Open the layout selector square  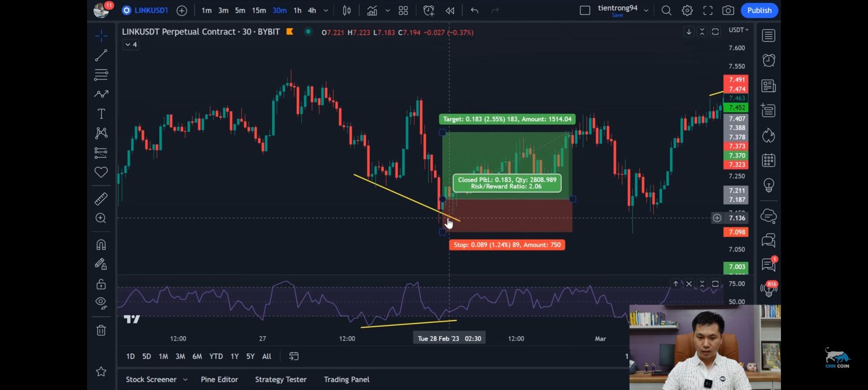585,10
